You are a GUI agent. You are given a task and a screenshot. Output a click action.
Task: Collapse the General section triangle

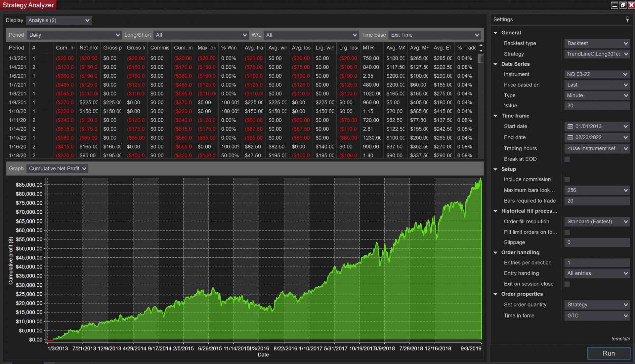tap(495, 33)
